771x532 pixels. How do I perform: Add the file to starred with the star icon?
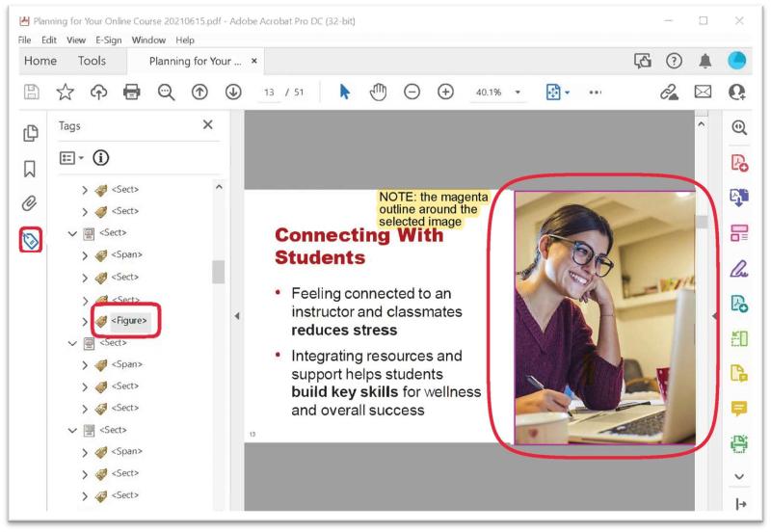(x=65, y=92)
